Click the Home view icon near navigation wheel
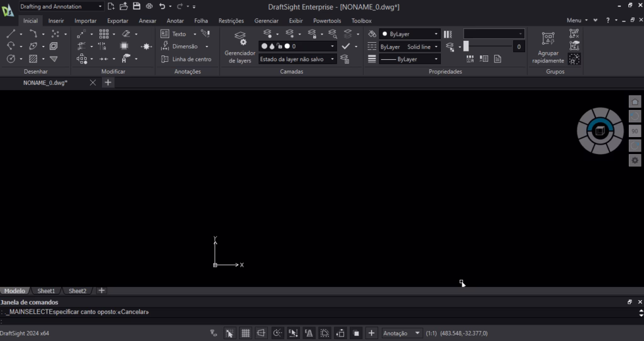644x341 pixels. [x=635, y=101]
